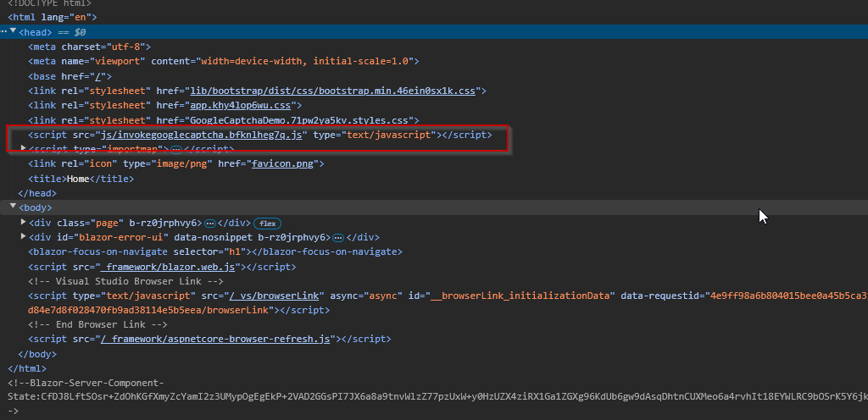Select the meta name="viewport" line
The height and width of the screenshot is (420, 868).
[x=224, y=61]
